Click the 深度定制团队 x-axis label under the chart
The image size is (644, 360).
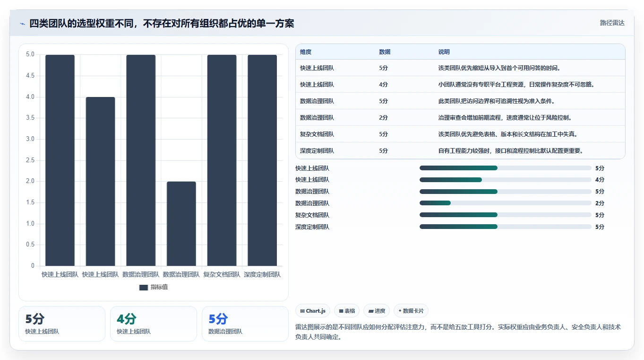262,274
